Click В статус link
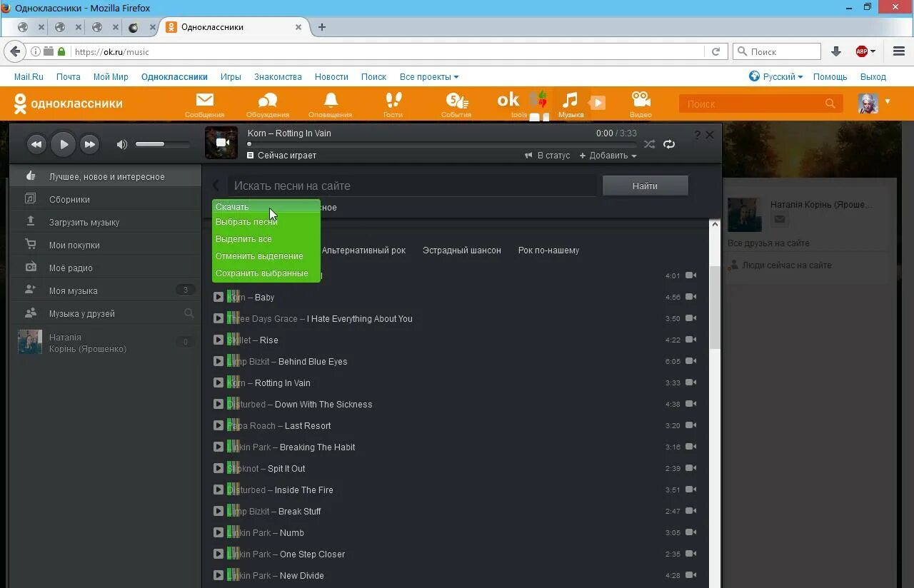 click(x=547, y=156)
